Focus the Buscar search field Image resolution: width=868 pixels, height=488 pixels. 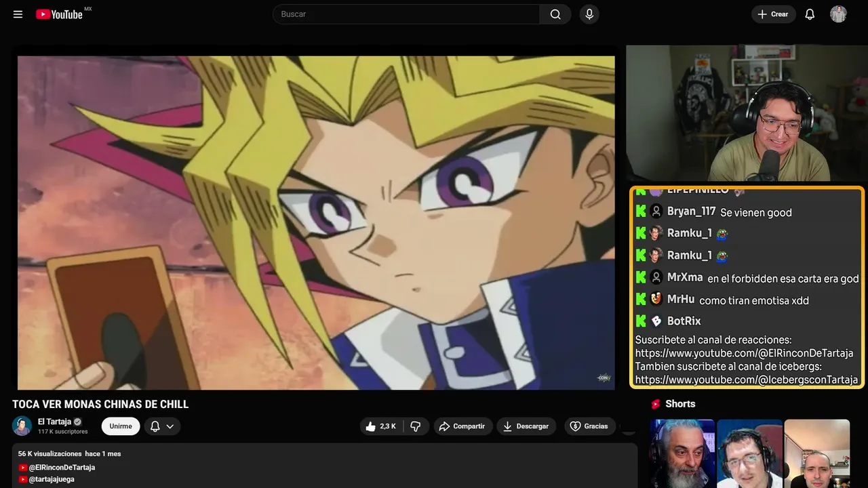[406, 14]
